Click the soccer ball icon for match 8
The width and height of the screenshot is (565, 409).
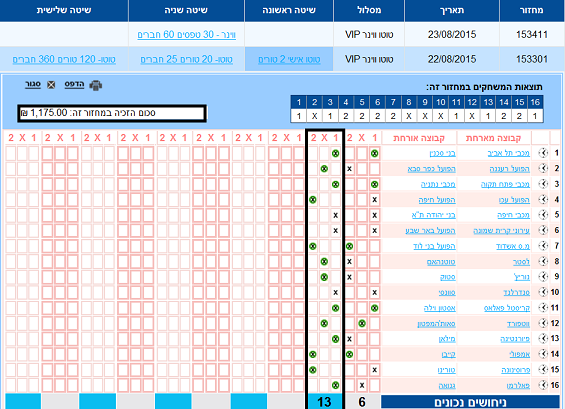pyautogui.click(x=543, y=261)
